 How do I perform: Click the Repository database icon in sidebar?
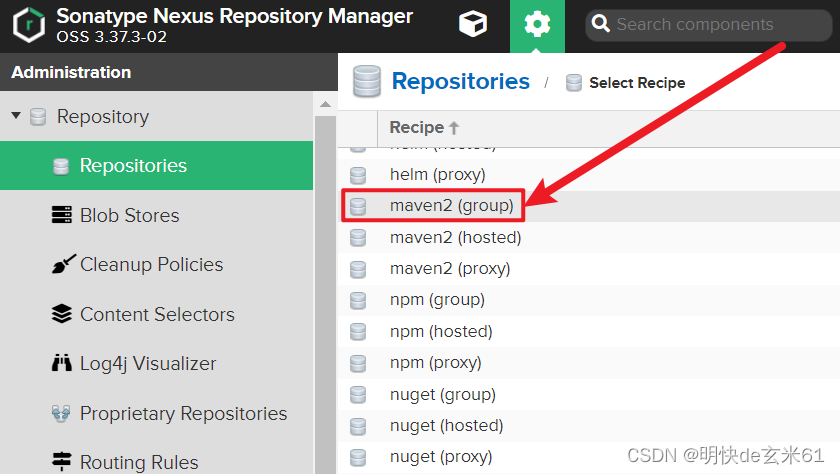click(38, 116)
